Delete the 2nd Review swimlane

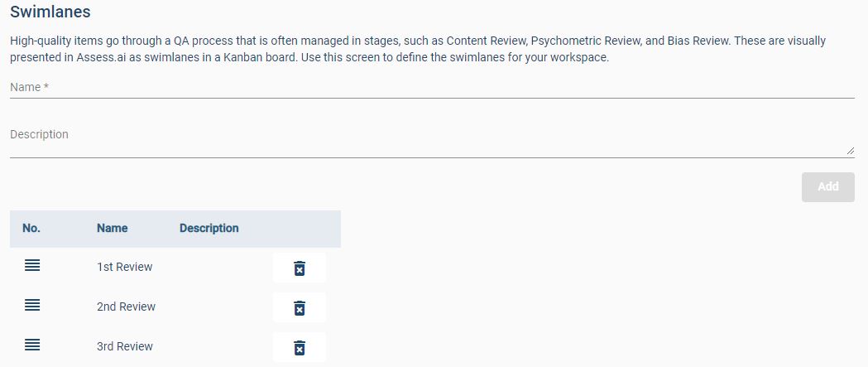tap(300, 307)
